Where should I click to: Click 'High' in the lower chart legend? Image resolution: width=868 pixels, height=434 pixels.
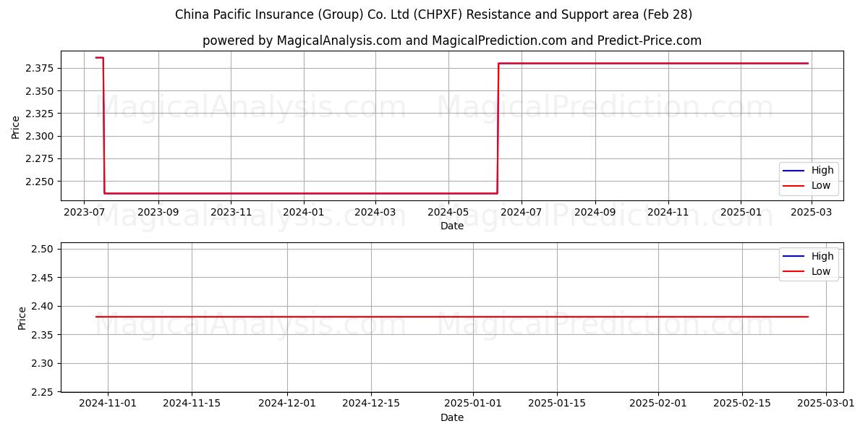point(822,256)
